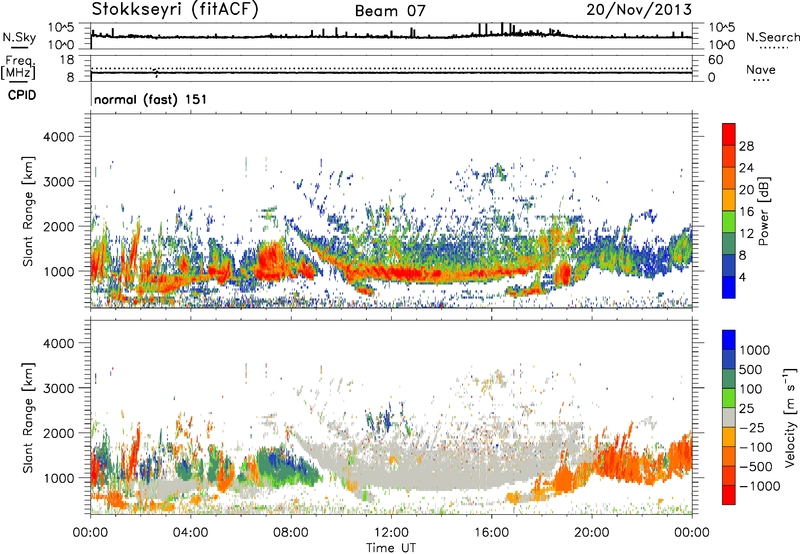Click the "Velocity [m s⁻¹]" colorbar title
The image size is (800, 554).
(x=790, y=417)
